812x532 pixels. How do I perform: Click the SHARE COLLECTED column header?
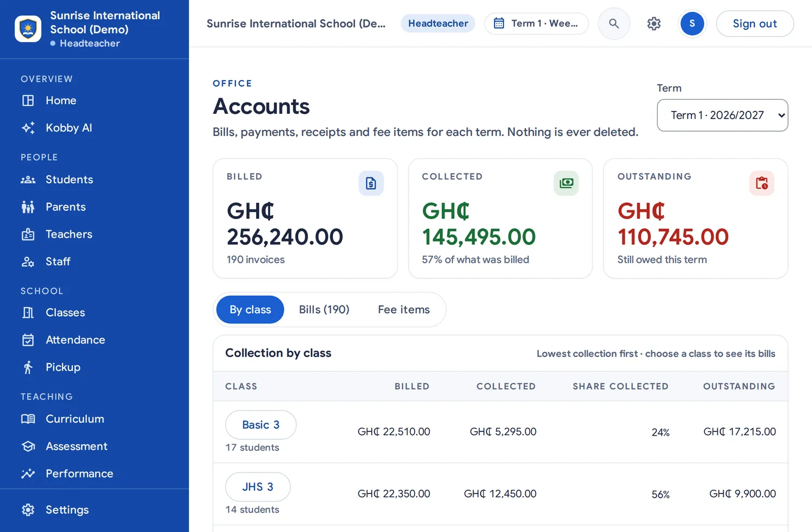620,386
